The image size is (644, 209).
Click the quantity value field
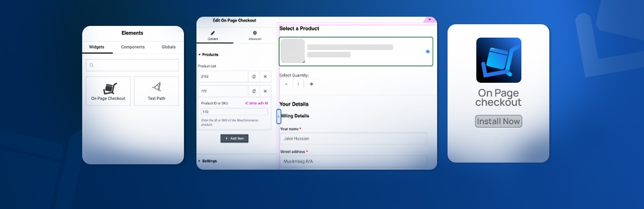tap(299, 84)
